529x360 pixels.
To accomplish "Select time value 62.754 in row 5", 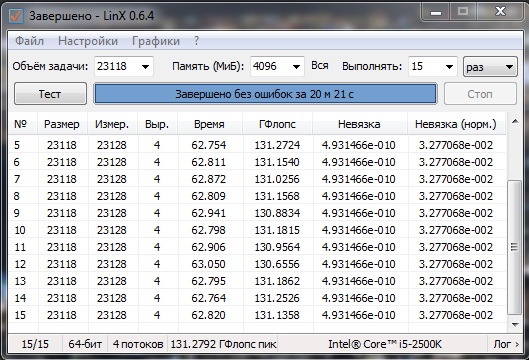I will (209, 145).
